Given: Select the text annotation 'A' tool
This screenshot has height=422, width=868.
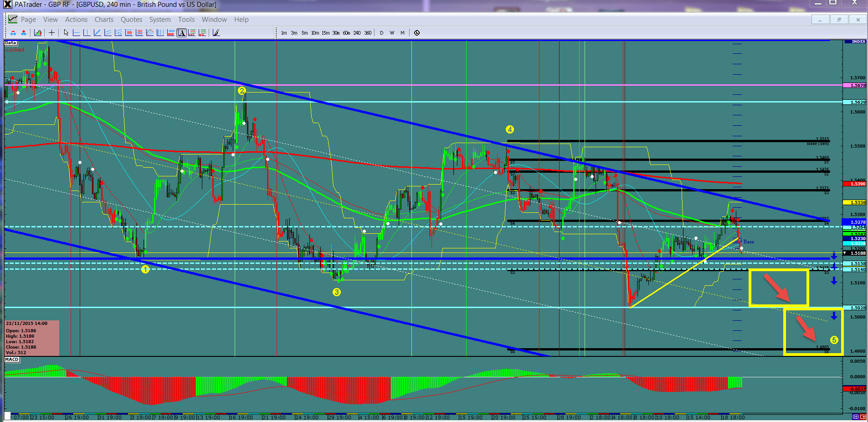Looking at the screenshot, I should [181, 33].
